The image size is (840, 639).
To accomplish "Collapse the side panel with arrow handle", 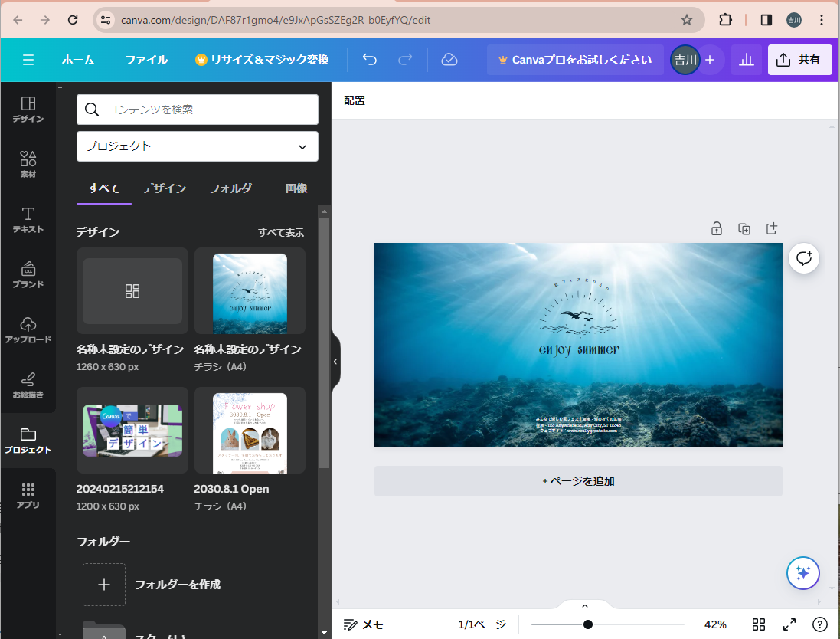I will pyautogui.click(x=335, y=362).
